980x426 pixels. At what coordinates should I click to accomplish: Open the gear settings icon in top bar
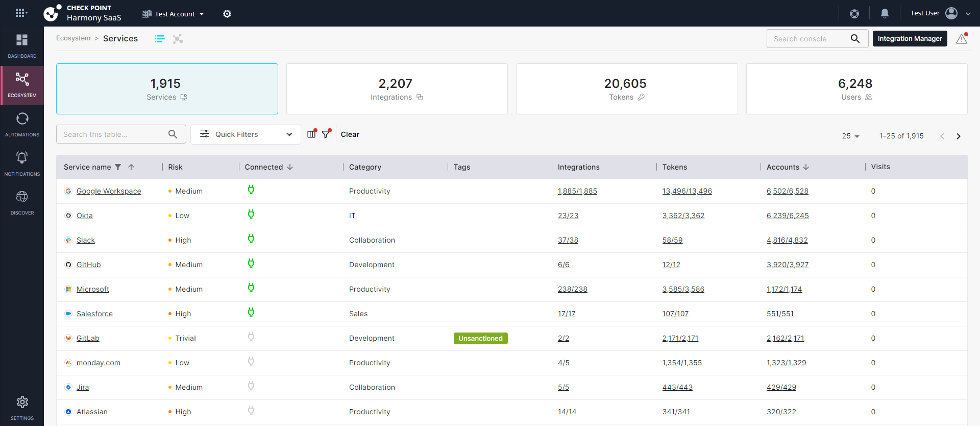tap(227, 14)
